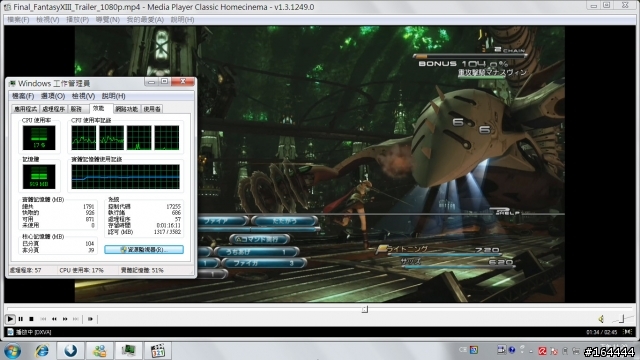This screenshot has height=360, width=640.
Task: Click the Play button in Media Player Classic
Action: point(10,319)
